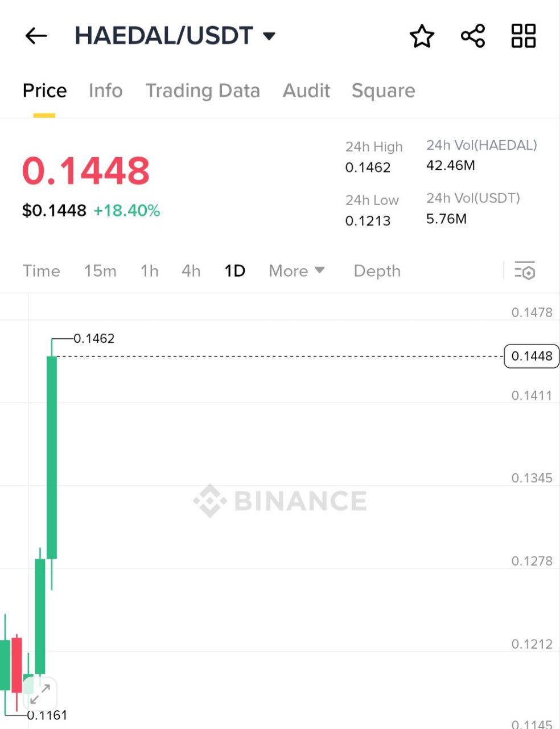Select the 1h chart interval
The width and height of the screenshot is (560, 729).
point(150,271)
